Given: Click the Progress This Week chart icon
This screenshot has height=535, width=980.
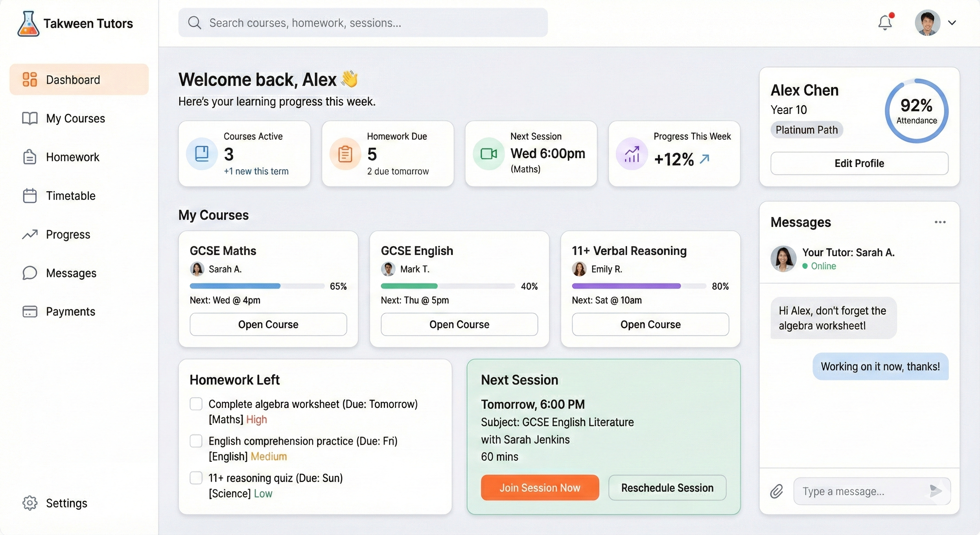Looking at the screenshot, I should tap(632, 154).
